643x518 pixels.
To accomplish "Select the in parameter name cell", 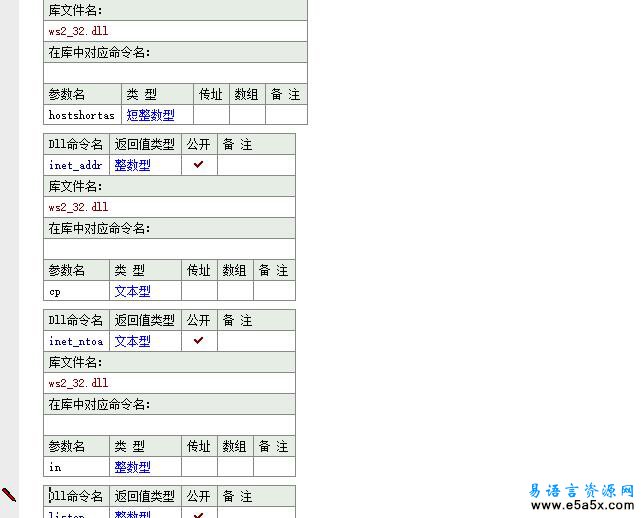I will [76, 467].
